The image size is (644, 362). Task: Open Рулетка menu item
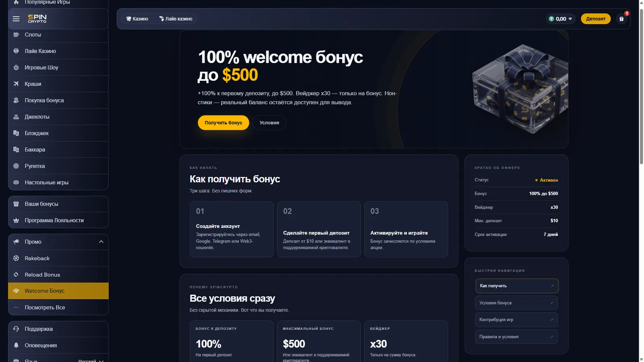tap(58, 166)
